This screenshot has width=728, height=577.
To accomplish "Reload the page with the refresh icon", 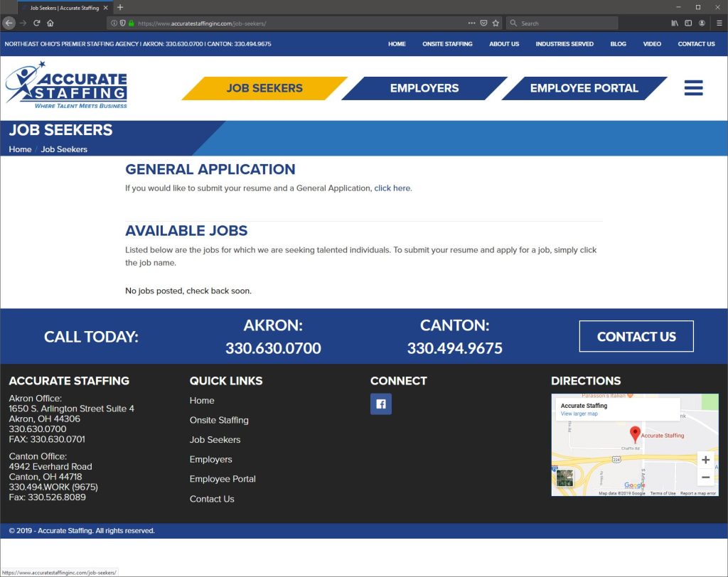I will pos(37,23).
